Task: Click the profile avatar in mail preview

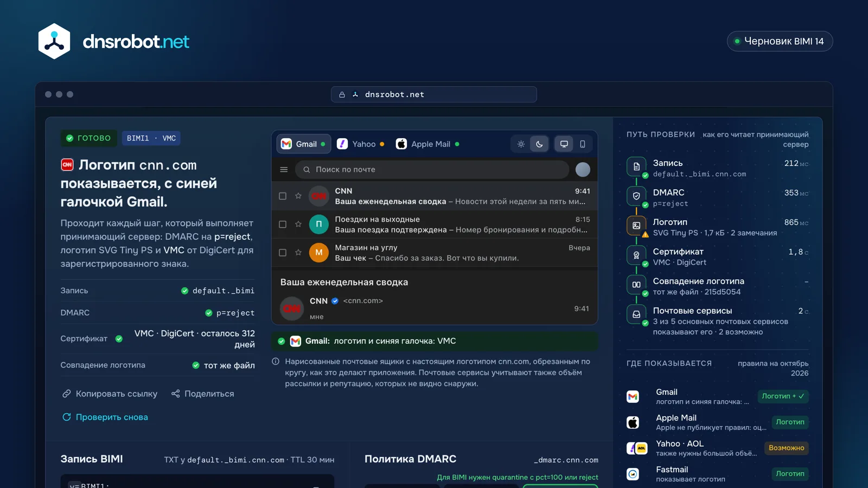Action: (583, 170)
